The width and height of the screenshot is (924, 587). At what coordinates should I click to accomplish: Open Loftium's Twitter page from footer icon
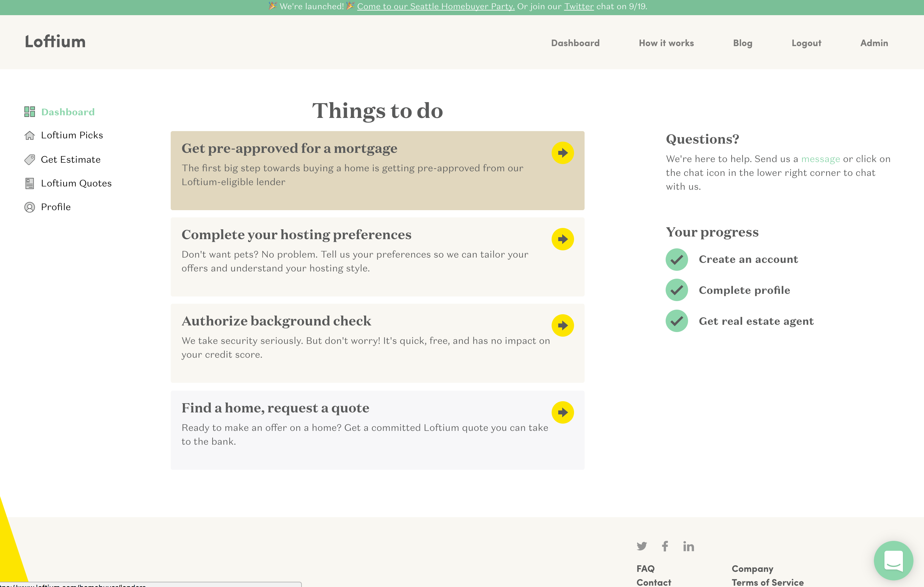click(642, 546)
